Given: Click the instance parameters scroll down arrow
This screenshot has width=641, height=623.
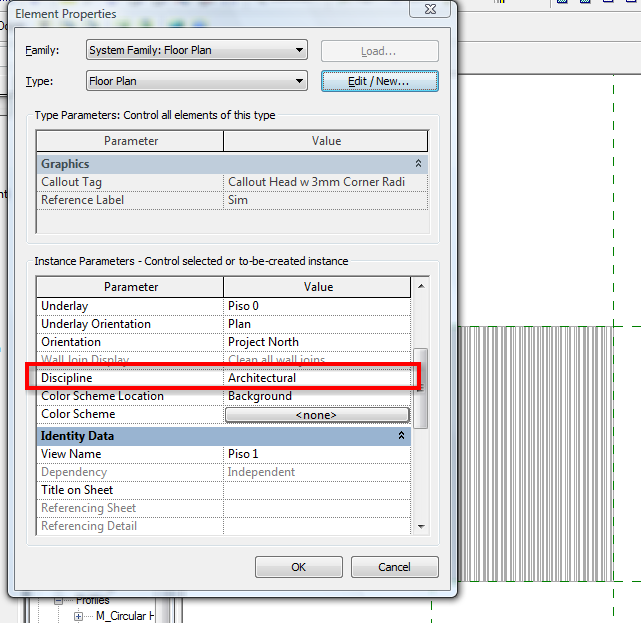Looking at the screenshot, I should tap(421, 526).
